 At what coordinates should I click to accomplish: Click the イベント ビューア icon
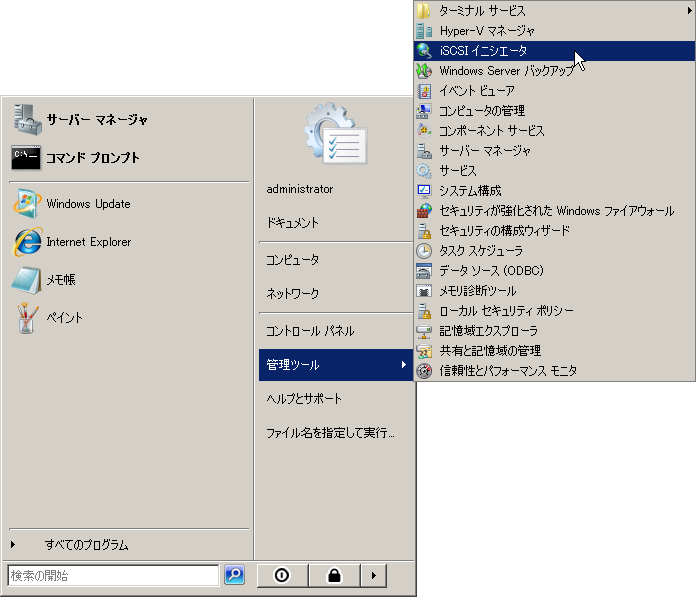424,91
